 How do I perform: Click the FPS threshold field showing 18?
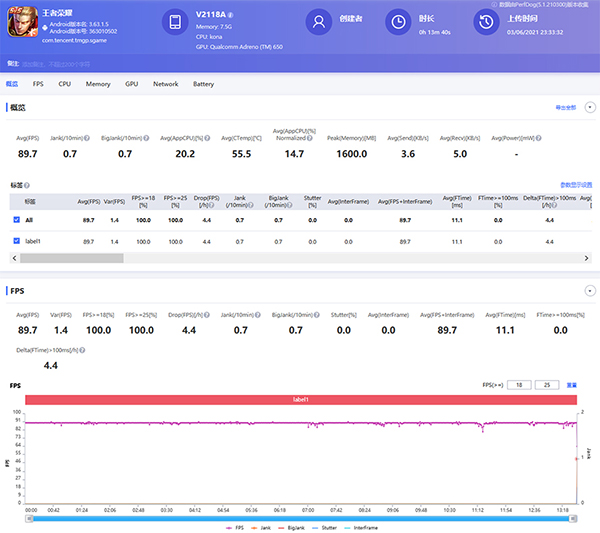coord(521,383)
